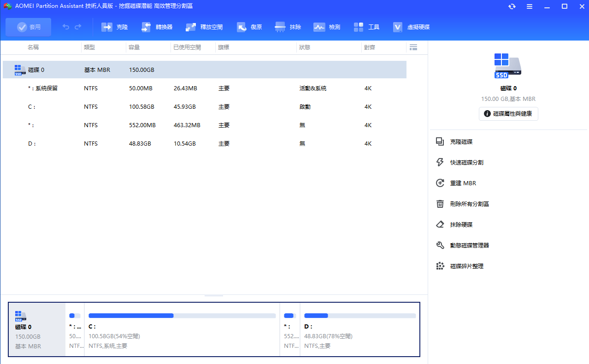Viewport: 589px width, 364px height.
Task: Open the 檢測 (Test) tool
Action: (327, 27)
